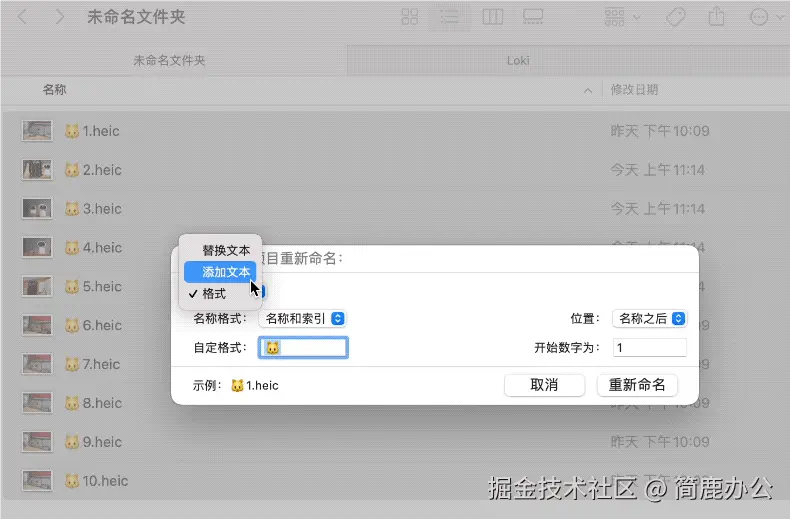Select thumbnail of 4.heic
The height and width of the screenshot is (519, 790).
(x=37, y=247)
